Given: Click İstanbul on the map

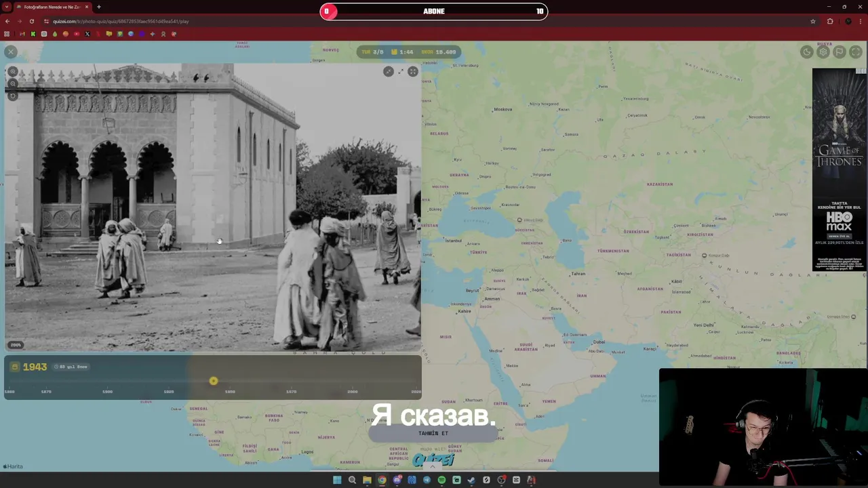Looking at the screenshot, I should pos(453,241).
